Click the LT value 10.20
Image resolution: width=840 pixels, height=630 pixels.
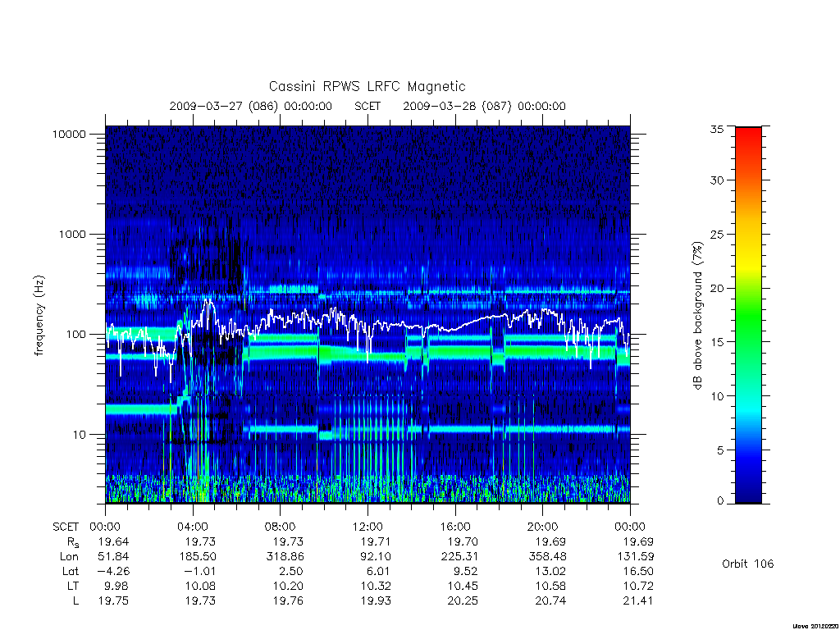pyautogui.click(x=288, y=586)
